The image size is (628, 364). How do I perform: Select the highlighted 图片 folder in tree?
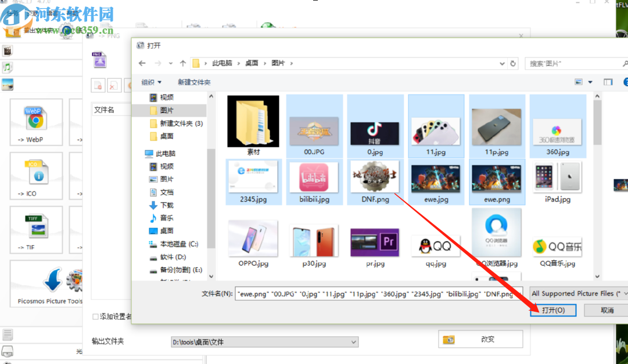pyautogui.click(x=171, y=110)
